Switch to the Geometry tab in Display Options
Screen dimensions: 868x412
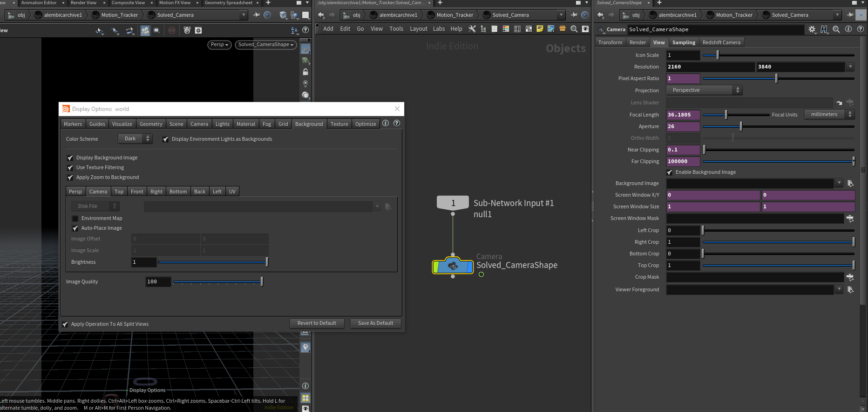[x=151, y=124]
